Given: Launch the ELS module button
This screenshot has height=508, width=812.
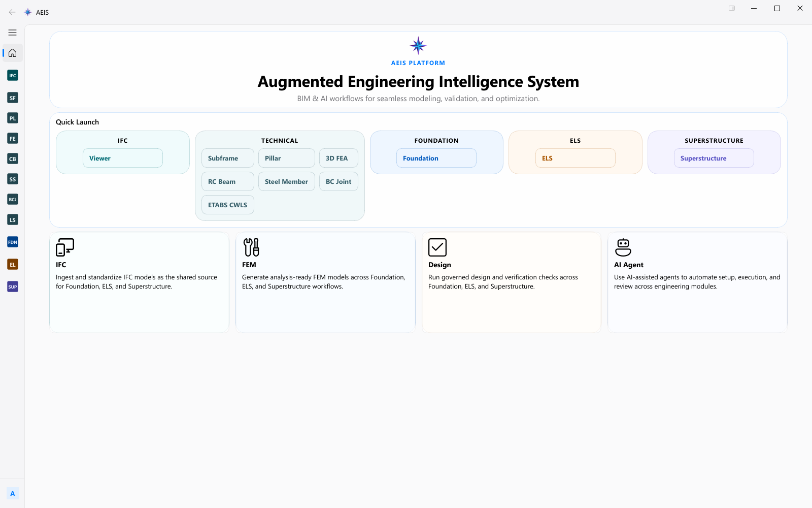Looking at the screenshot, I should [x=576, y=158].
